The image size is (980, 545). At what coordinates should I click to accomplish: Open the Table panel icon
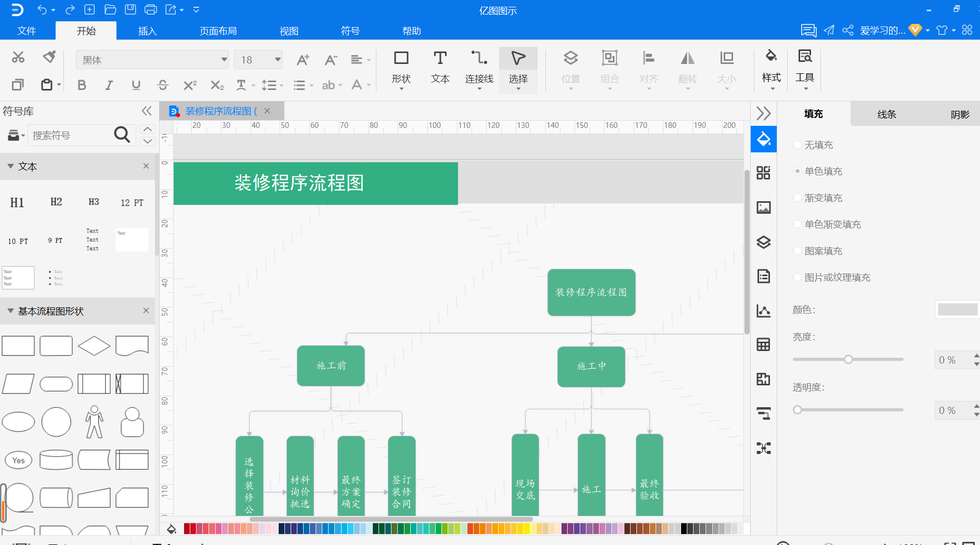[763, 344]
